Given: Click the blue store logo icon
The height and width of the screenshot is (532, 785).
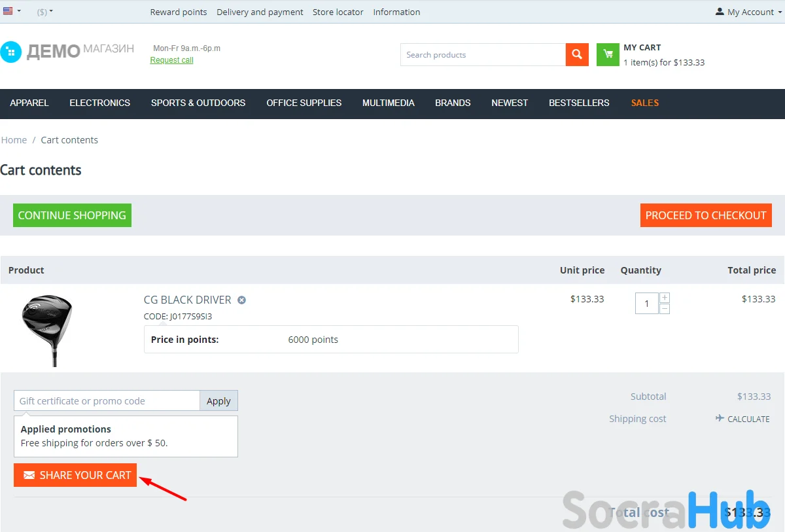Looking at the screenshot, I should (x=11, y=52).
